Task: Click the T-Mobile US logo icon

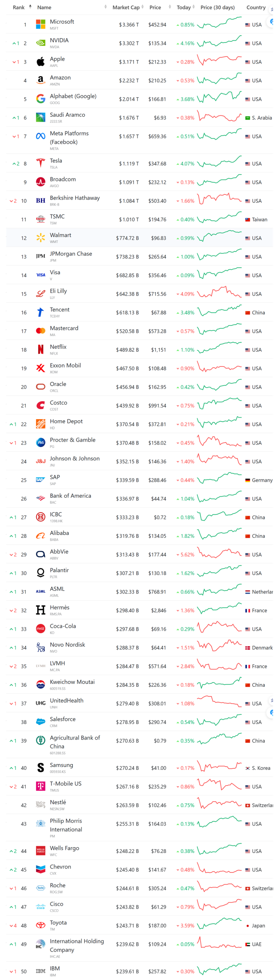Action: tap(41, 786)
